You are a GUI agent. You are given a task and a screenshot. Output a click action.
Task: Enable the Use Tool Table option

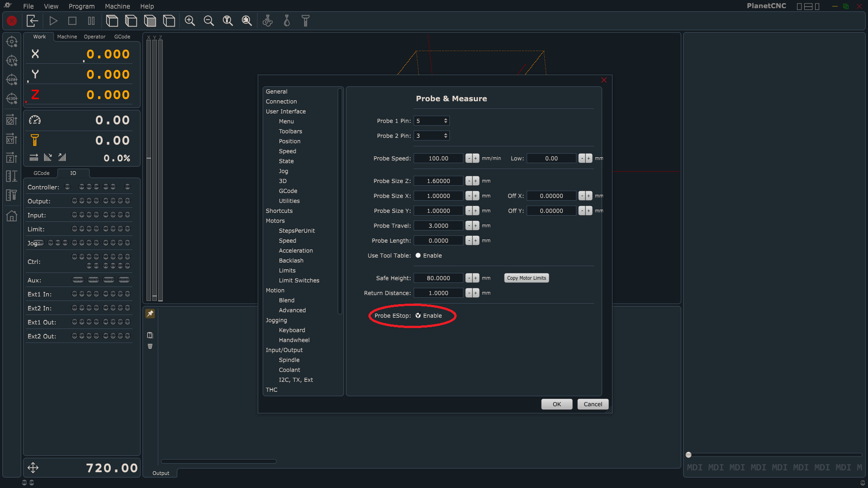pyautogui.click(x=418, y=256)
